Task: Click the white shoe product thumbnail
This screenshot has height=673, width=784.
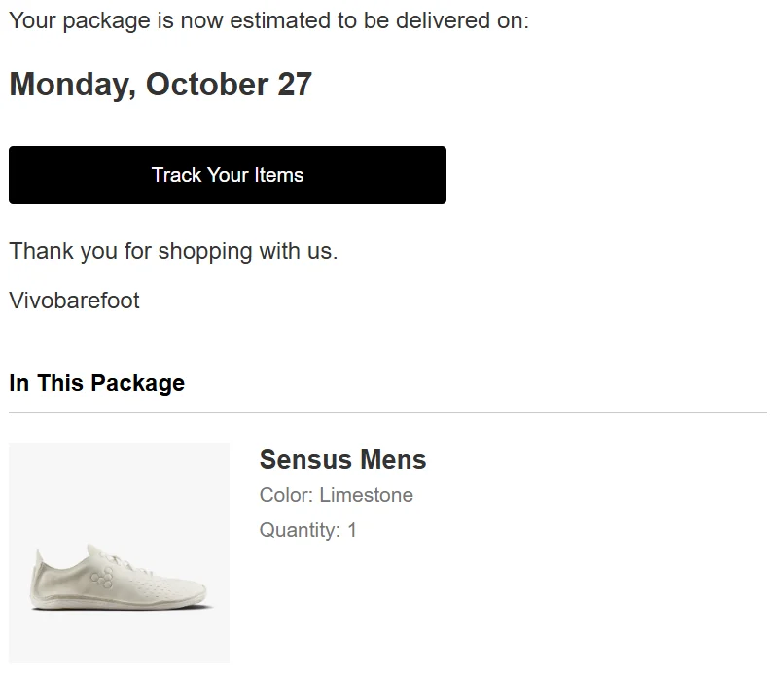Action: tap(119, 552)
